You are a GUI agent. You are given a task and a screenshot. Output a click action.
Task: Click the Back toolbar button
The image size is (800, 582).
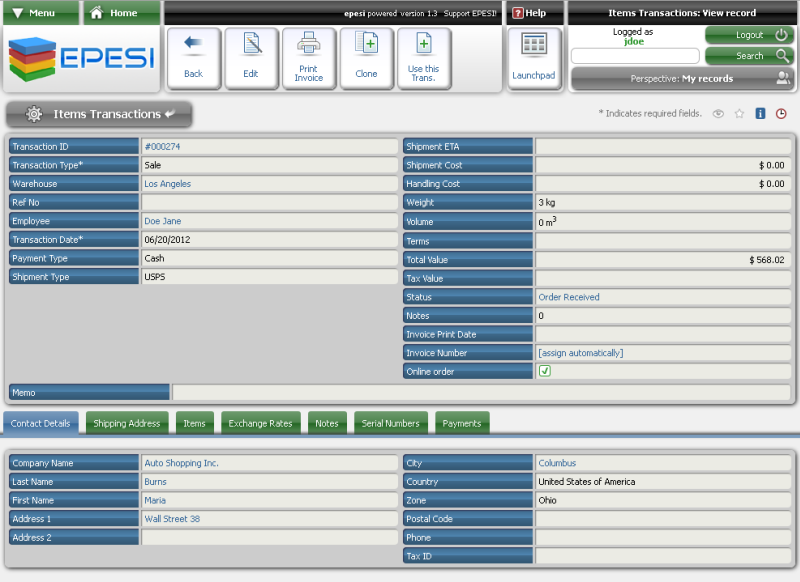[x=193, y=57]
